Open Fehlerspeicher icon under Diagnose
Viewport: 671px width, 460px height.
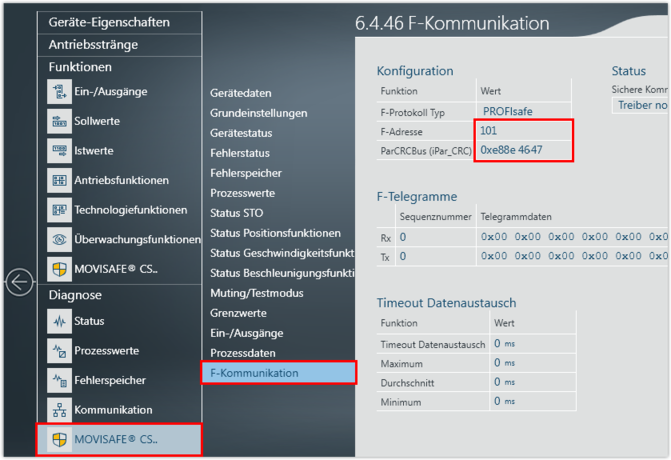click(x=58, y=380)
